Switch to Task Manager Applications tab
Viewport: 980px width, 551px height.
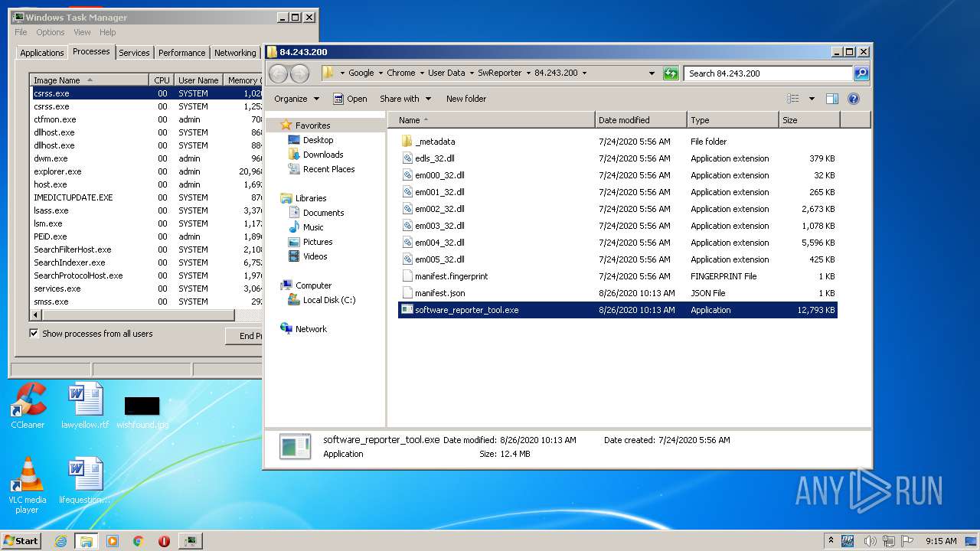tap(41, 53)
